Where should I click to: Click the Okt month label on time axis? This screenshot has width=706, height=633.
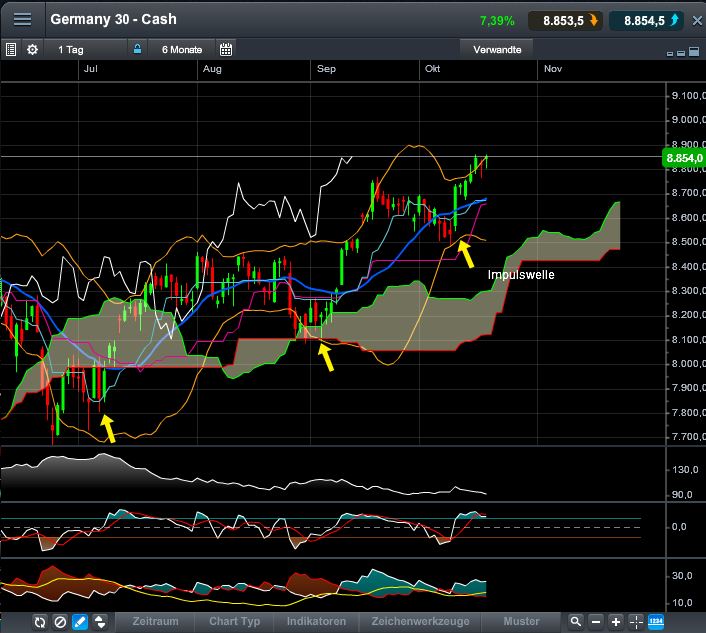[x=432, y=69]
